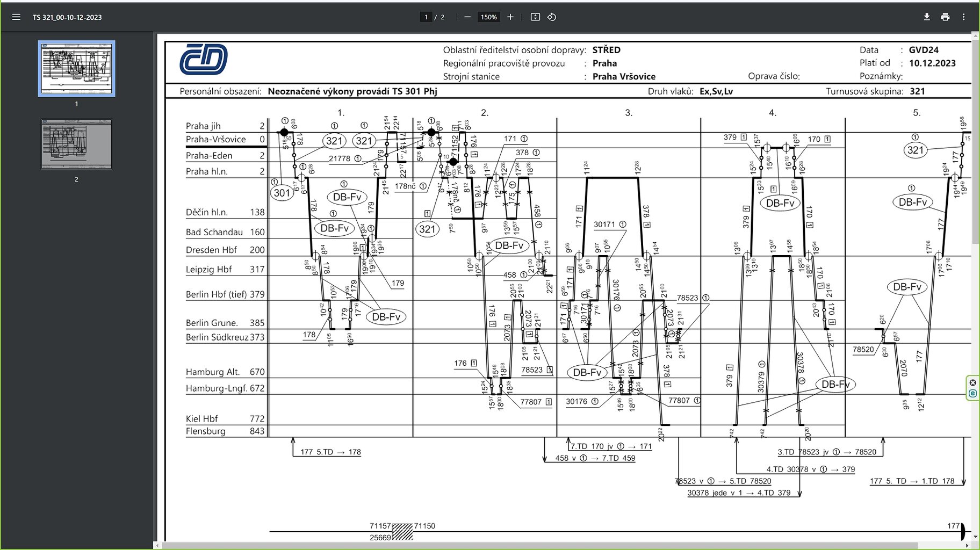Click the 150% zoom level field
The height and width of the screenshot is (550, 980).
[x=489, y=17]
